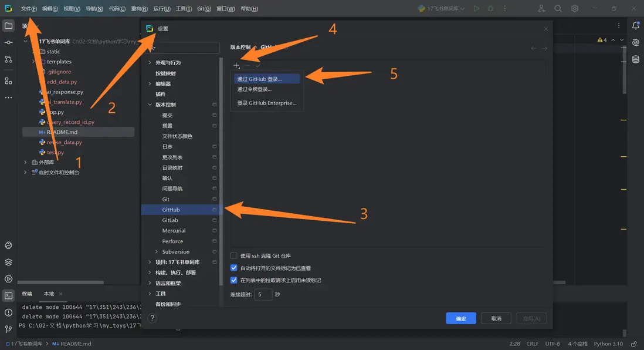The width and height of the screenshot is (644, 350).
Task: Select the templates folder
Action: (59, 62)
